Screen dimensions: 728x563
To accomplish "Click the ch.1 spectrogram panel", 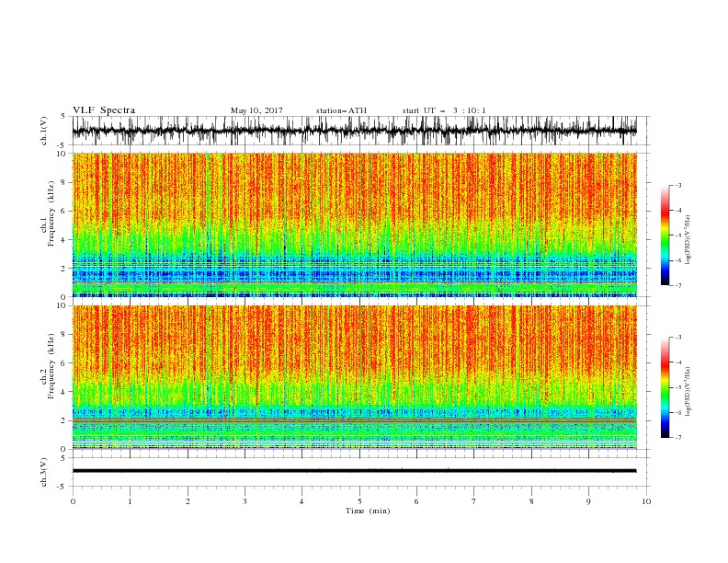I will tap(355, 224).
